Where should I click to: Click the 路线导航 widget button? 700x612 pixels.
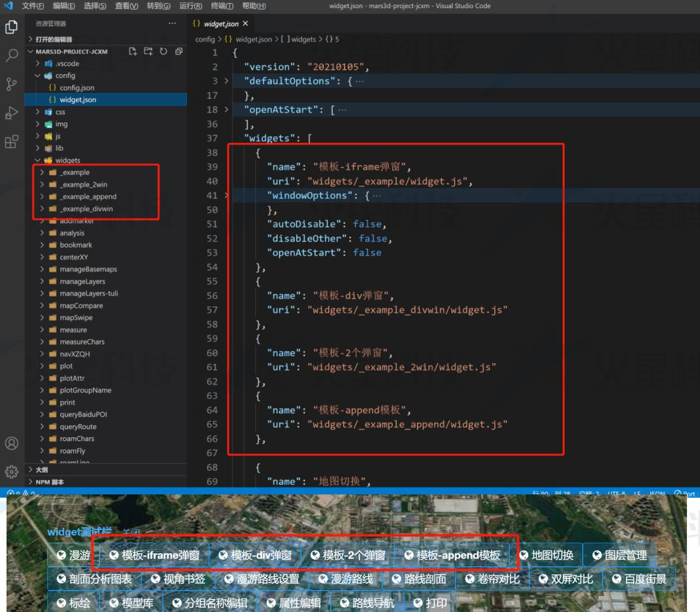tap(367, 603)
